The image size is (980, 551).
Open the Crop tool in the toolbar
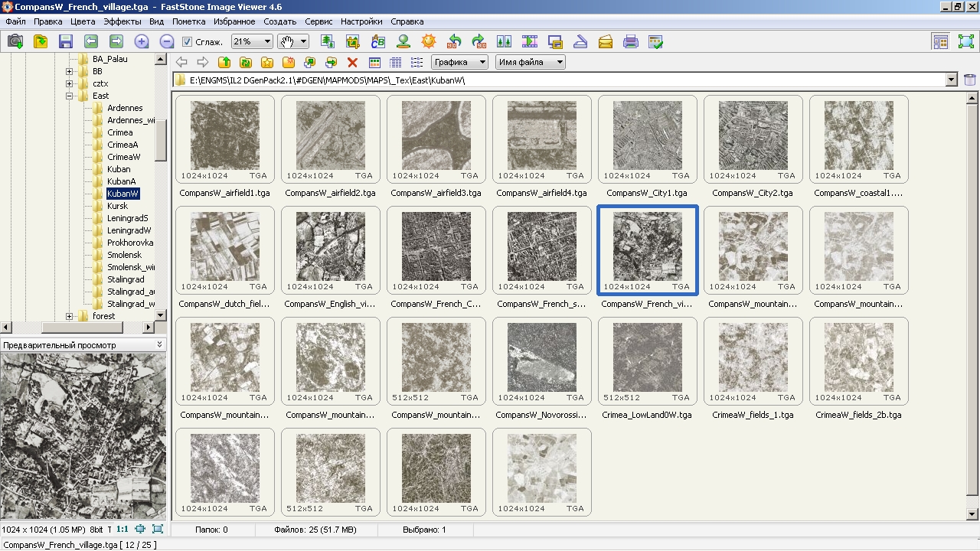(x=353, y=42)
